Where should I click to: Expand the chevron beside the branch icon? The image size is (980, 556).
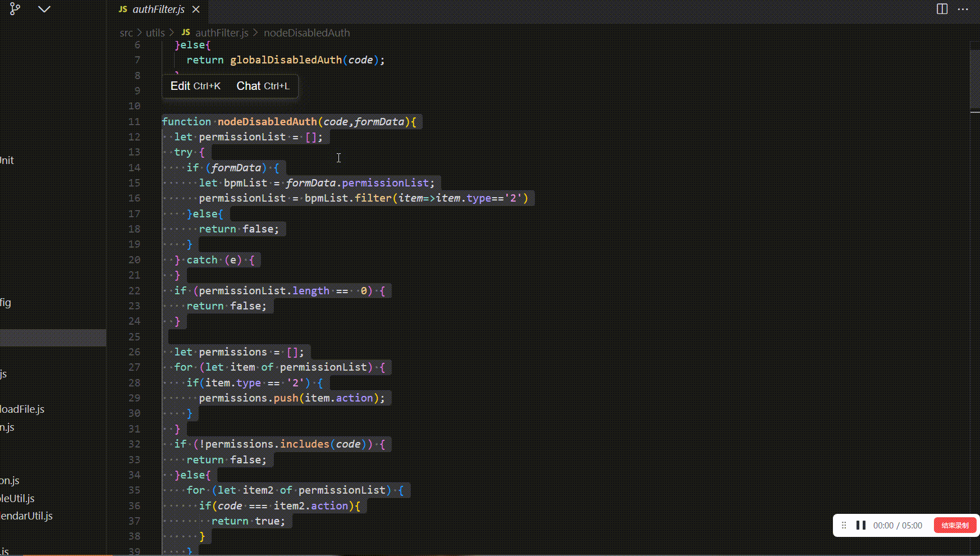(44, 9)
